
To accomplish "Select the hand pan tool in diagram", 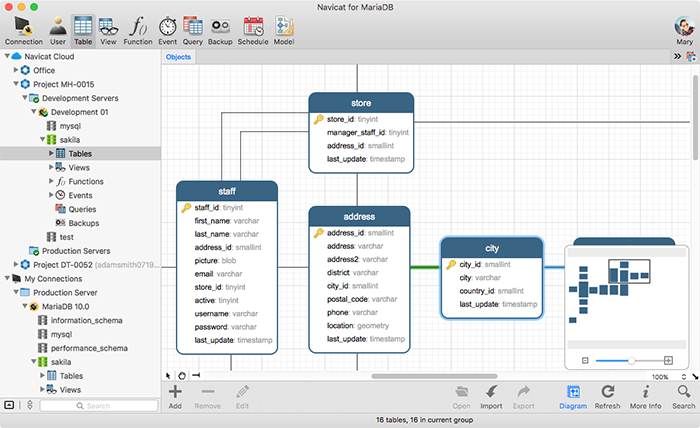I will click(x=182, y=376).
